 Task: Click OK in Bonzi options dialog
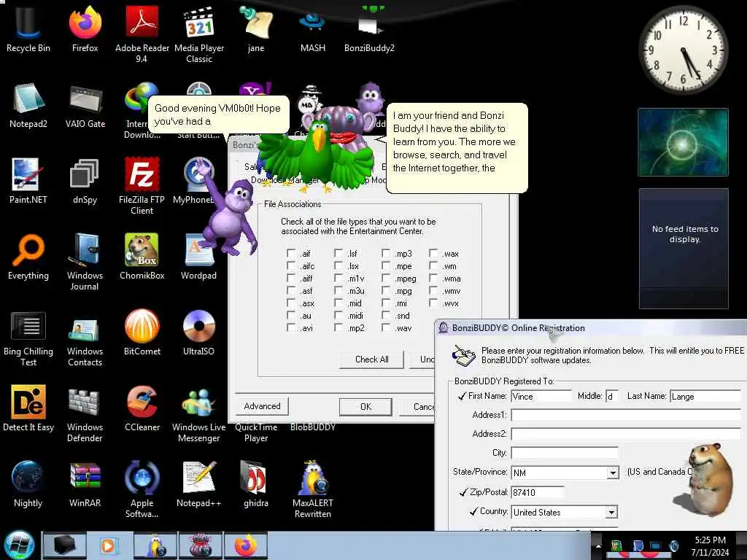[365, 407]
